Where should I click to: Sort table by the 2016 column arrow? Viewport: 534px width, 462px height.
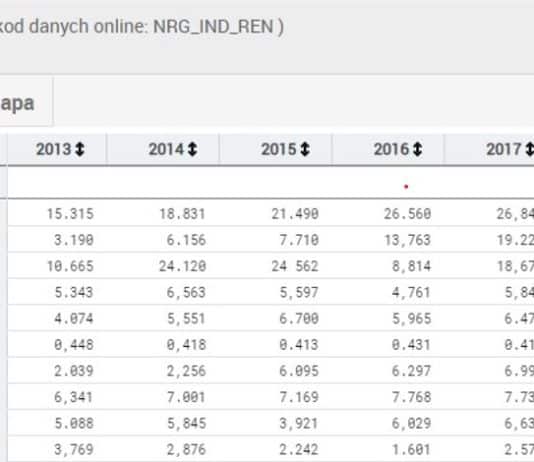(418, 149)
